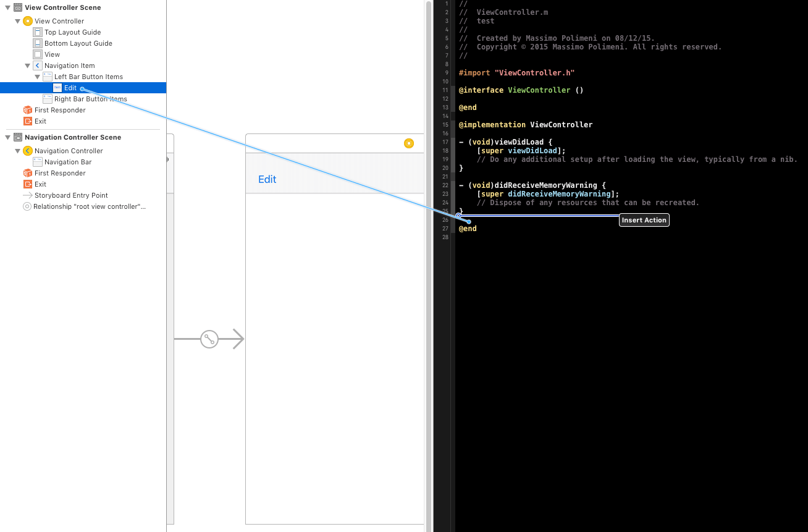
Task: Click the Exit icon in View Controller Scene
Action: (x=27, y=120)
